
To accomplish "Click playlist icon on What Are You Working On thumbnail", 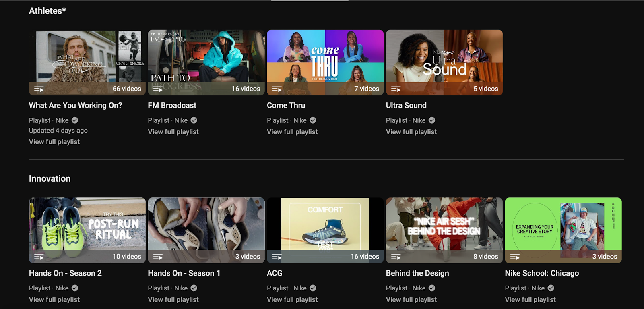I will pos(39,89).
